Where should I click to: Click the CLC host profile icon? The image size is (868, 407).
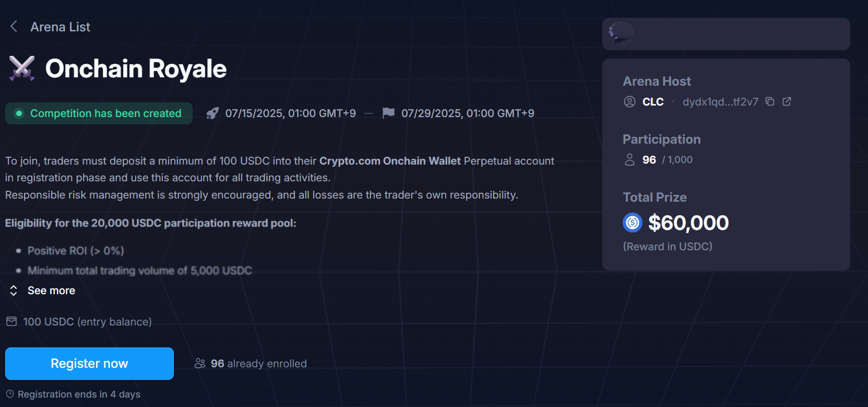click(630, 102)
